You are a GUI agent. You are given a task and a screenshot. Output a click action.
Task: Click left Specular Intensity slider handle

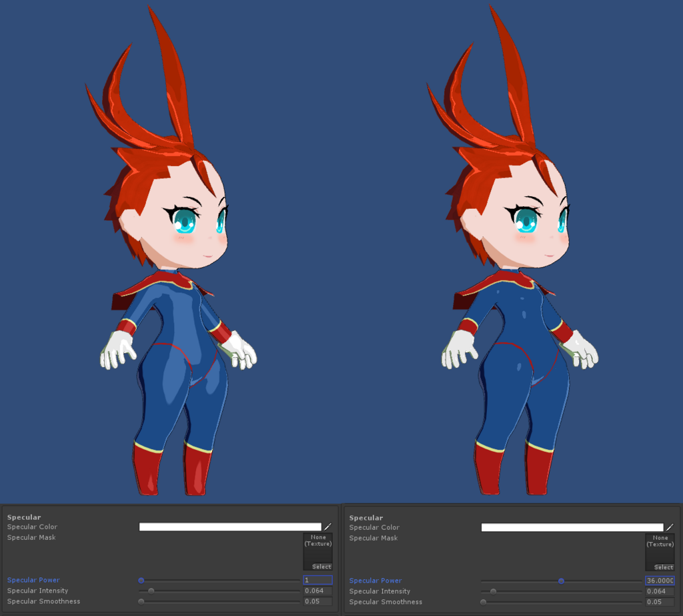(151, 591)
